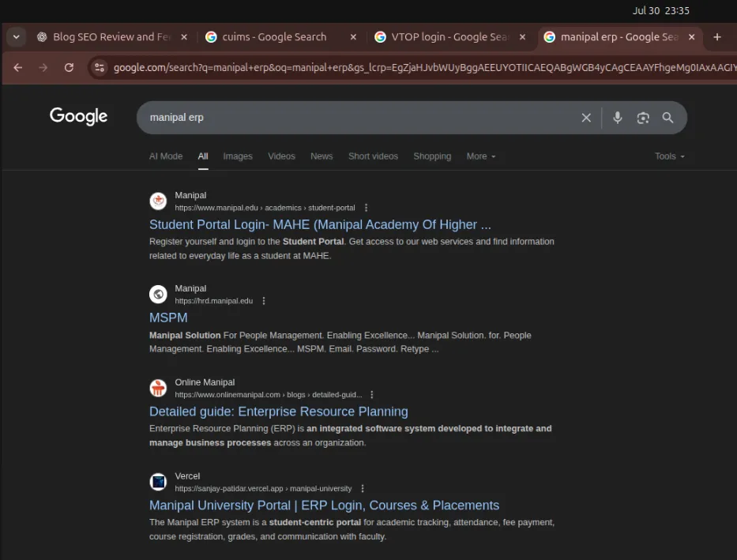Switch to the Blog SEO Review tab
Screen dimensions: 737x560
[x=112, y=36]
